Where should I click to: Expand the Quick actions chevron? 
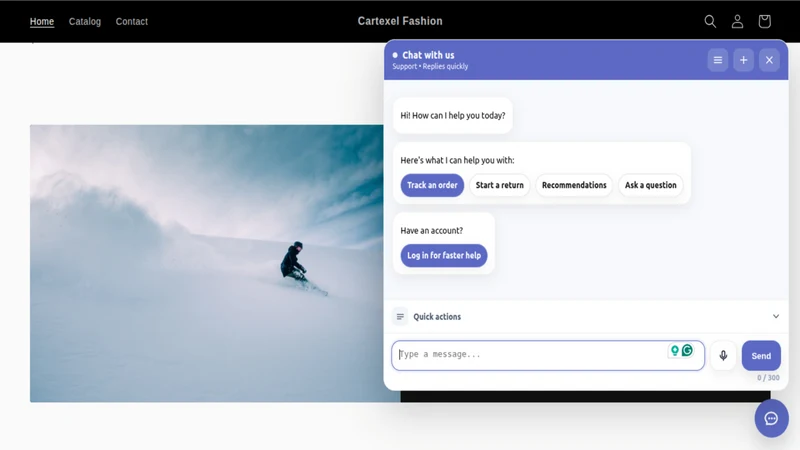(776, 316)
